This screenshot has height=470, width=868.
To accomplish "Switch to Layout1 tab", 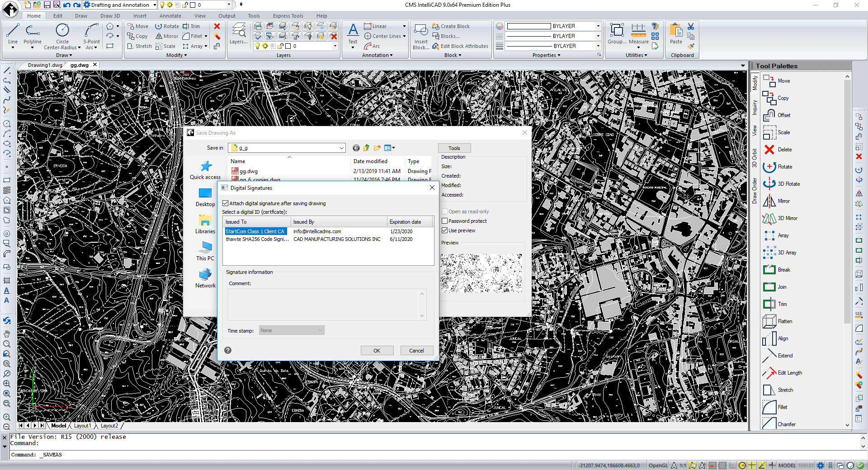I will (82, 426).
